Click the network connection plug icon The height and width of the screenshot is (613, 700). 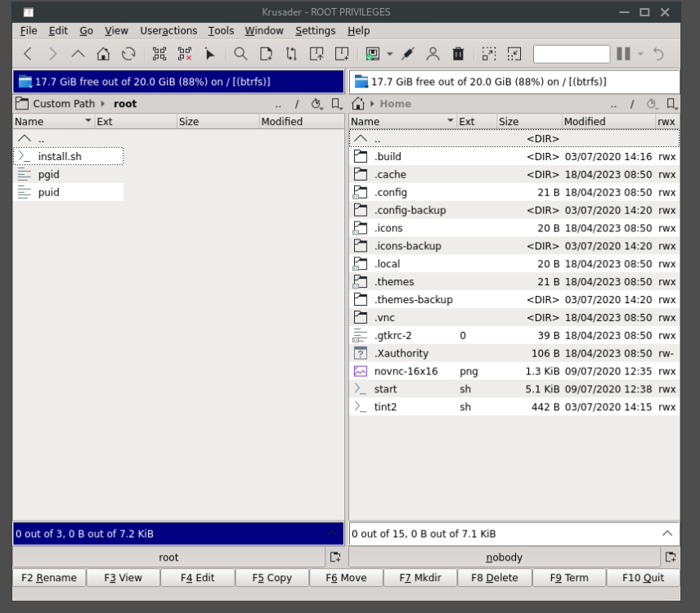[407, 54]
